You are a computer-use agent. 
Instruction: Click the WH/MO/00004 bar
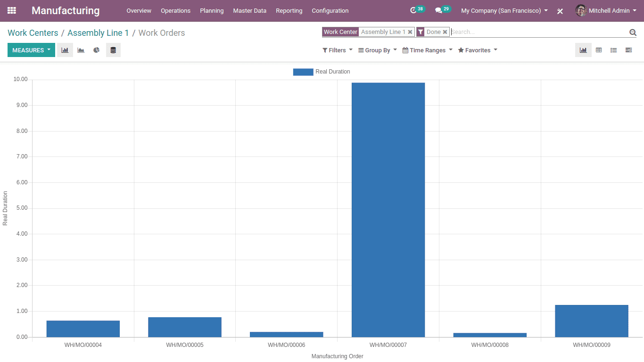click(x=83, y=329)
